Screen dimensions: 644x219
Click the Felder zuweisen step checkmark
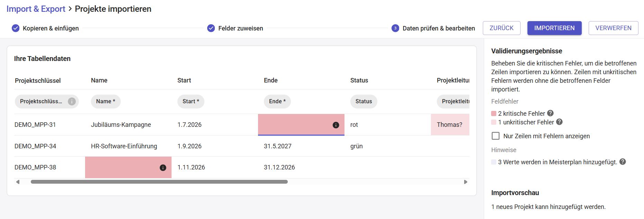(x=211, y=28)
